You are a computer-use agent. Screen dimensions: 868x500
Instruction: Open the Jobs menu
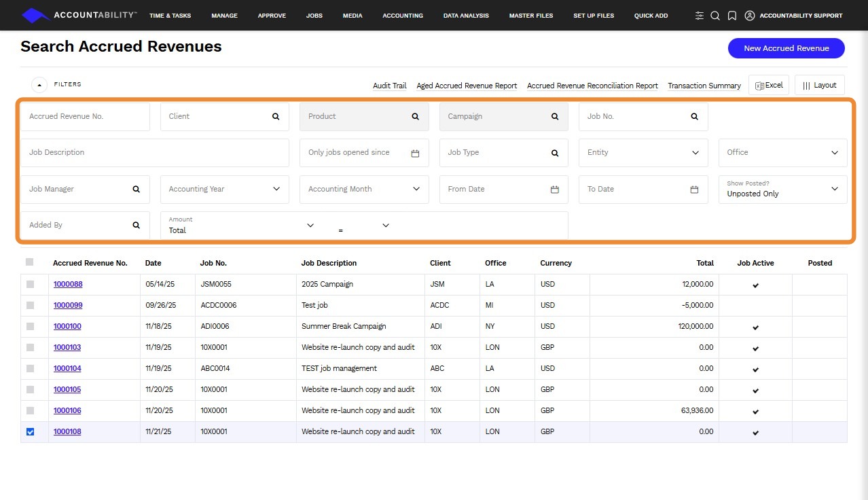(x=314, y=16)
